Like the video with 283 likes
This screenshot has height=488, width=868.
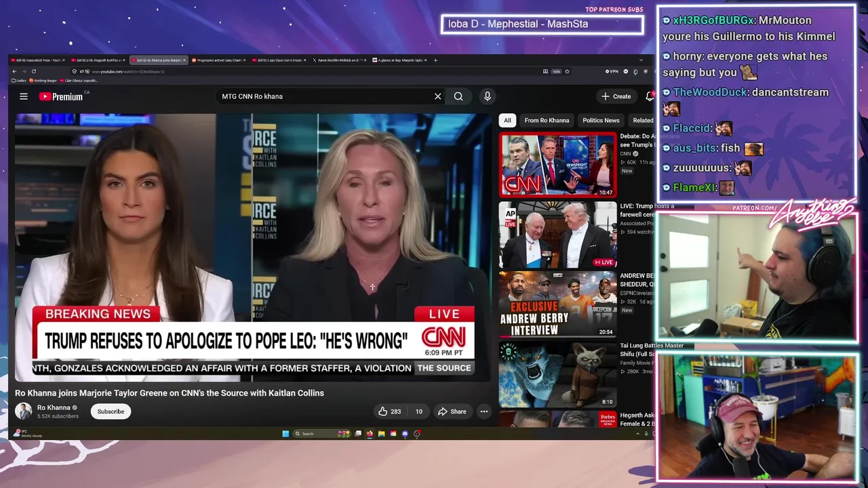pos(389,411)
